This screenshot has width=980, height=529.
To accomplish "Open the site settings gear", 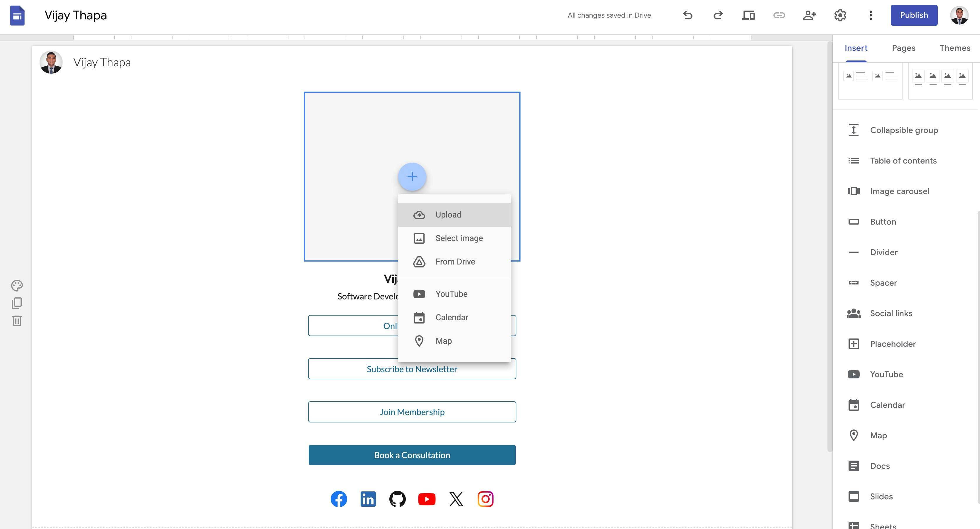I will click(840, 15).
